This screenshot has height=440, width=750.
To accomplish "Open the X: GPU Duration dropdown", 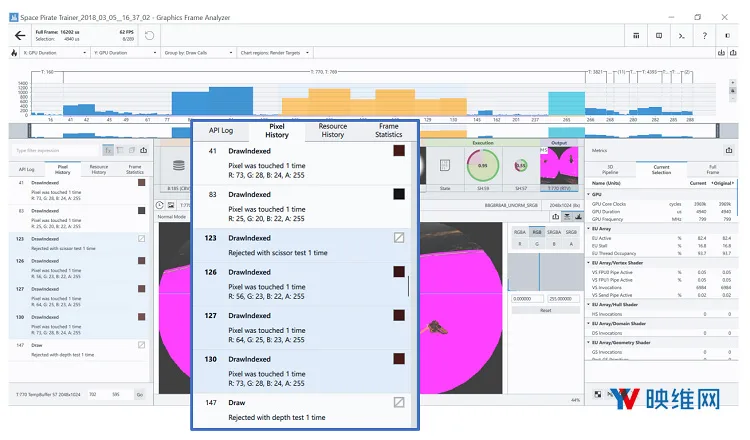I will click(x=55, y=53).
